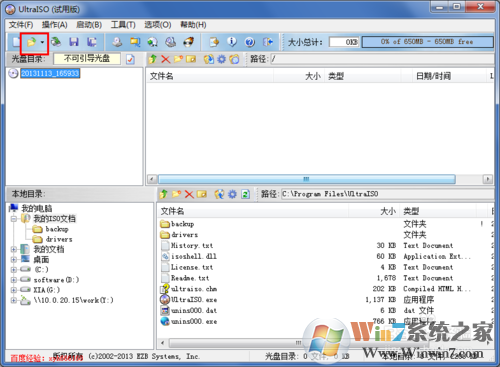The image size is (500, 367).
Task: Click gear settings icon in disc toolbar
Action: pyautogui.click(x=221, y=59)
